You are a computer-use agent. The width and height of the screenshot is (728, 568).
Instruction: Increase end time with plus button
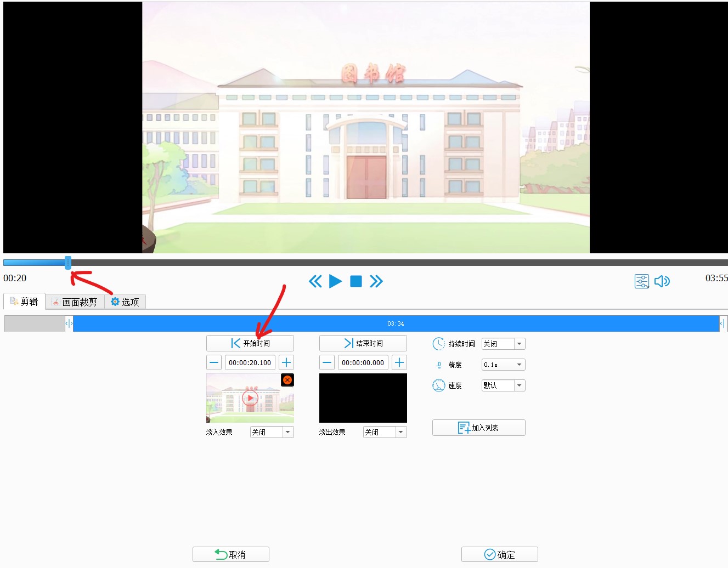pos(399,363)
